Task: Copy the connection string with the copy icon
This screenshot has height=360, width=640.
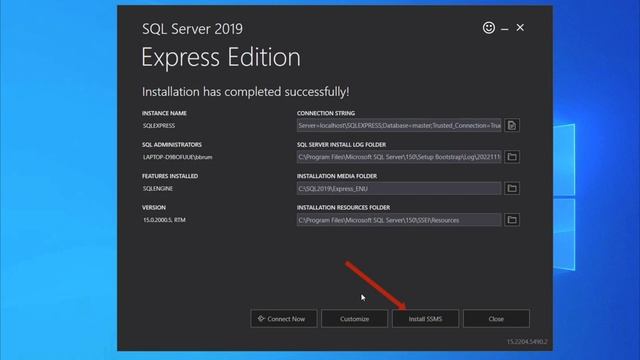Action: (x=512, y=125)
